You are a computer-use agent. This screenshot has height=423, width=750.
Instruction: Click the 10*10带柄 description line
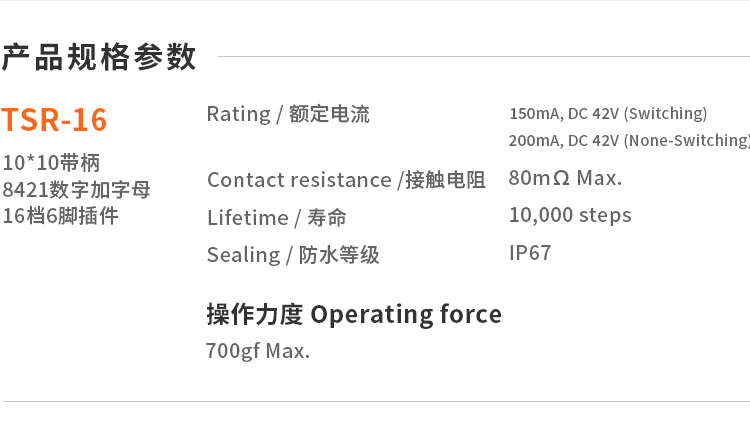point(51,163)
